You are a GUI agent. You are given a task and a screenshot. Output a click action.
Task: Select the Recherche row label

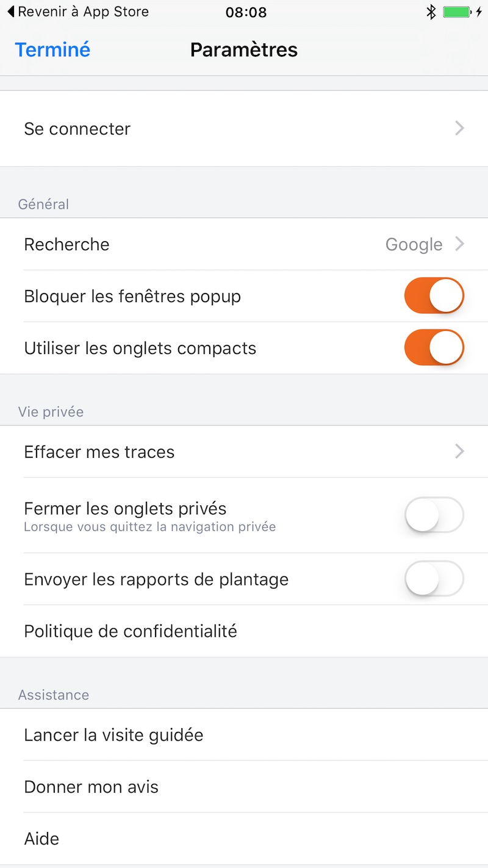point(67,244)
